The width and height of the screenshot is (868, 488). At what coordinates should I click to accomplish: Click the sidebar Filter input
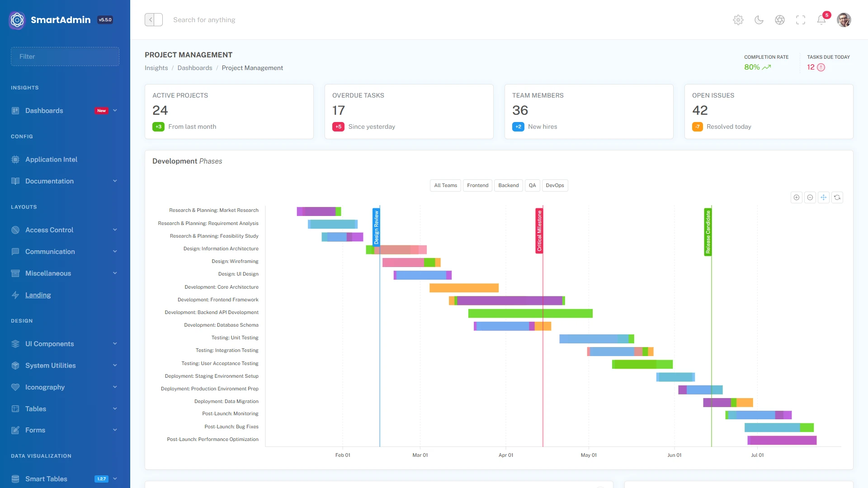coord(65,56)
